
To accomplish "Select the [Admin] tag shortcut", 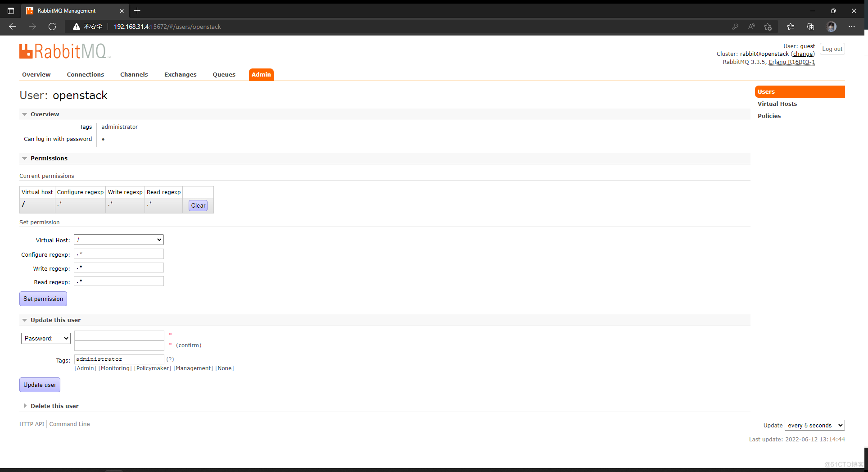I will click(x=85, y=368).
